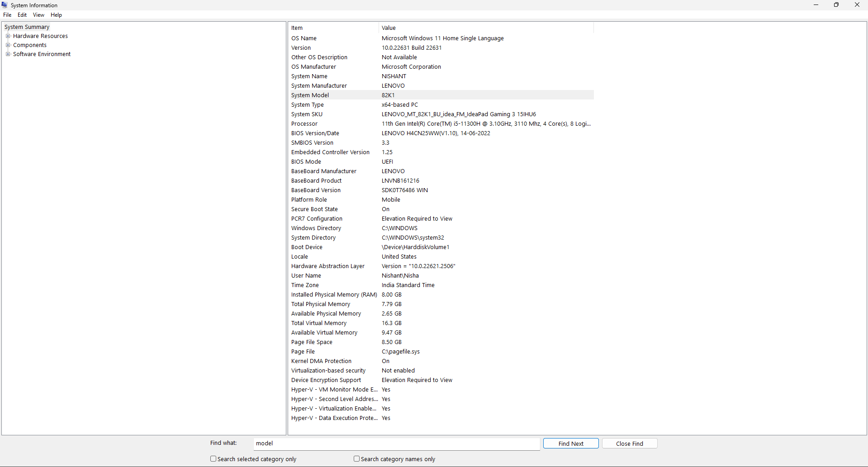The image size is (868, 467).
Task: Click the Find Next button
Action: [x=570, y=443]
